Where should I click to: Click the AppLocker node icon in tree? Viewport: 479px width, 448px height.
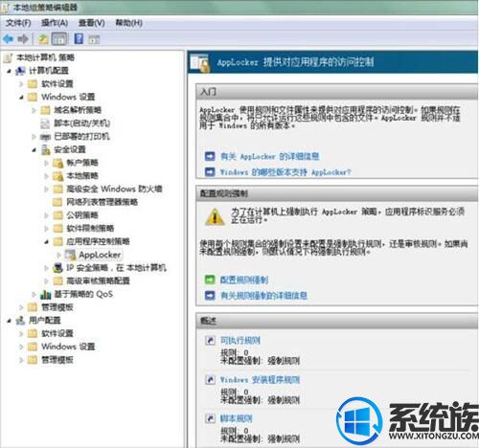coord(70,255)
